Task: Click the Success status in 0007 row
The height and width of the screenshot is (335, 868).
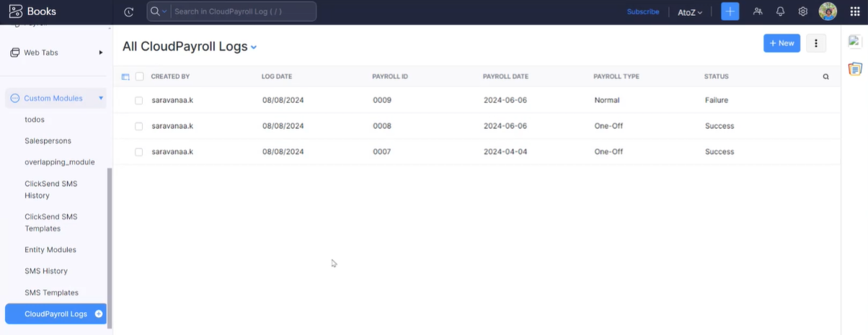Action: click(719, 152)
